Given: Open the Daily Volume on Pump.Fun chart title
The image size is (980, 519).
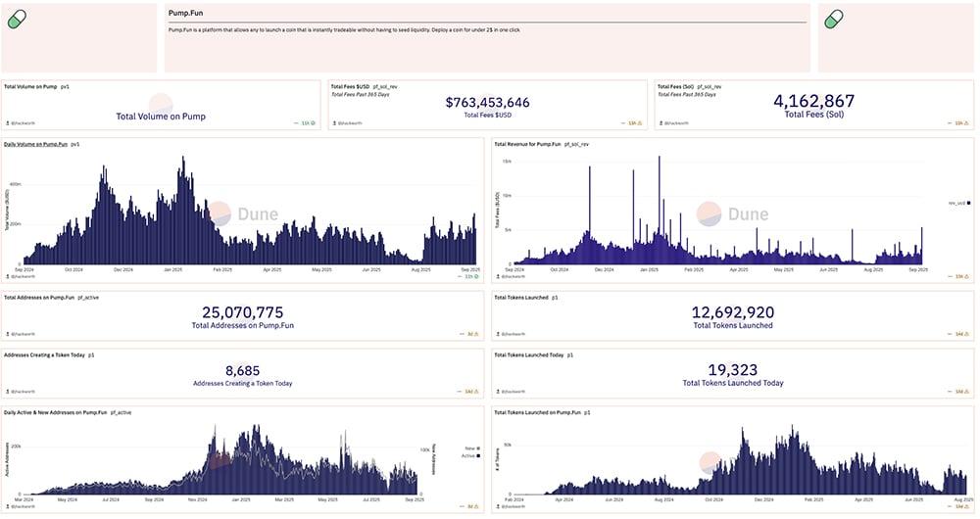Looking at the screenshot, I should tap(35, 144).
